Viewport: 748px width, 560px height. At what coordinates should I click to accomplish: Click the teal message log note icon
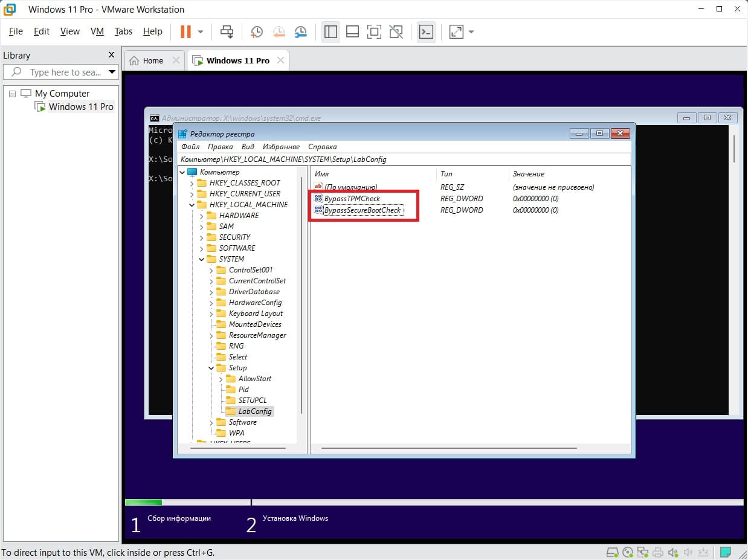(726, 552)
